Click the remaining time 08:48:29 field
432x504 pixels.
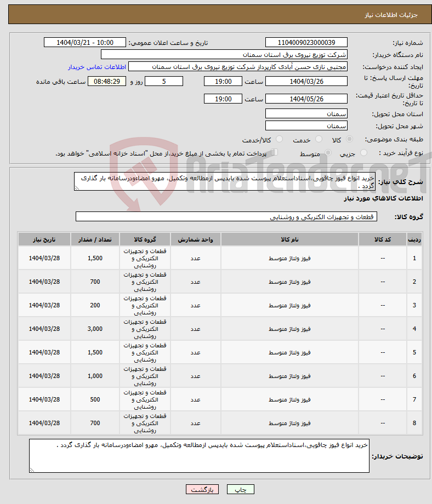tap(107, 81)
